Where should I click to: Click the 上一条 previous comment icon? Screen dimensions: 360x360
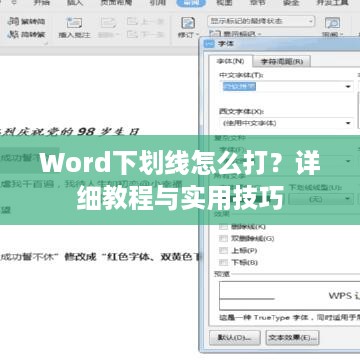tap(132, 22)
